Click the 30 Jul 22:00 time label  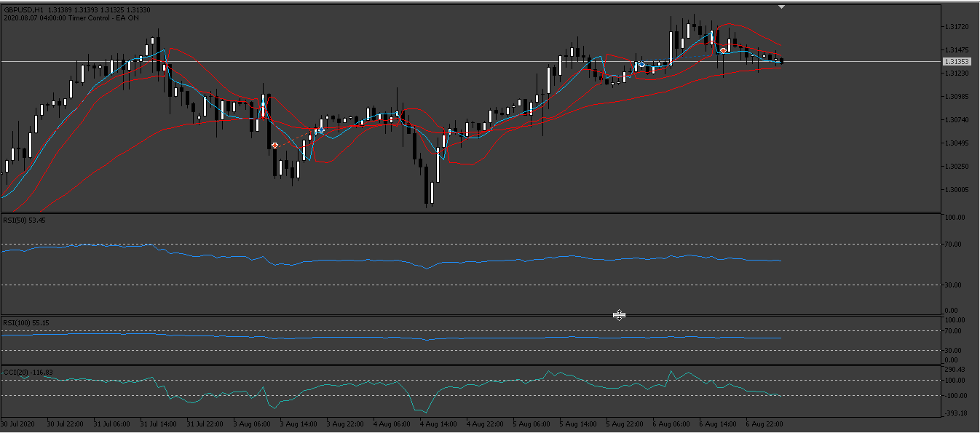[66, 424]
